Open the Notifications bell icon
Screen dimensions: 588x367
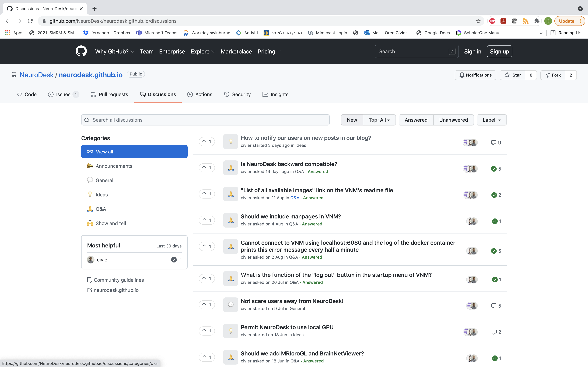[462, 75]
